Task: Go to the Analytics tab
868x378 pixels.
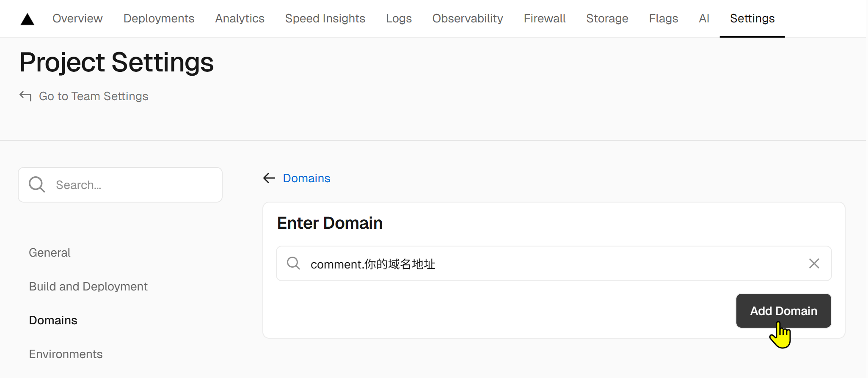Action: click(240, 19)
